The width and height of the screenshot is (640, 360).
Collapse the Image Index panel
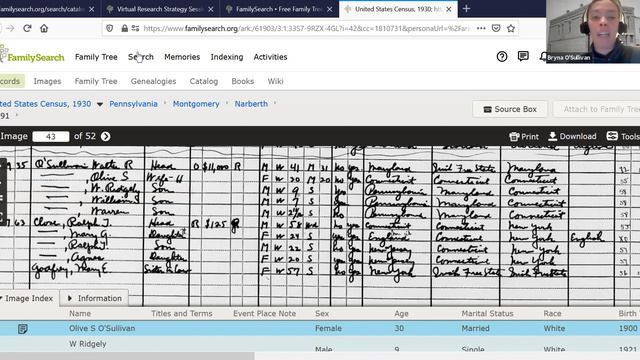[27, 298]
